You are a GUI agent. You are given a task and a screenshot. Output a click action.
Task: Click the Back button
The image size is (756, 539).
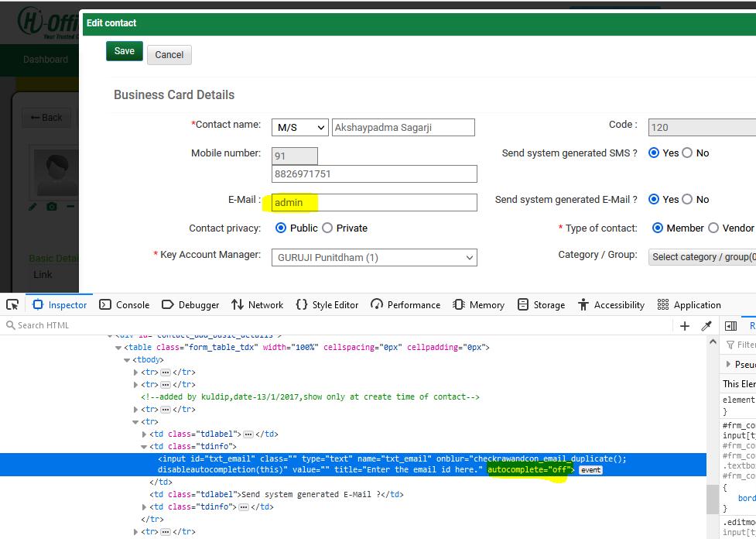tap(45, 117)
